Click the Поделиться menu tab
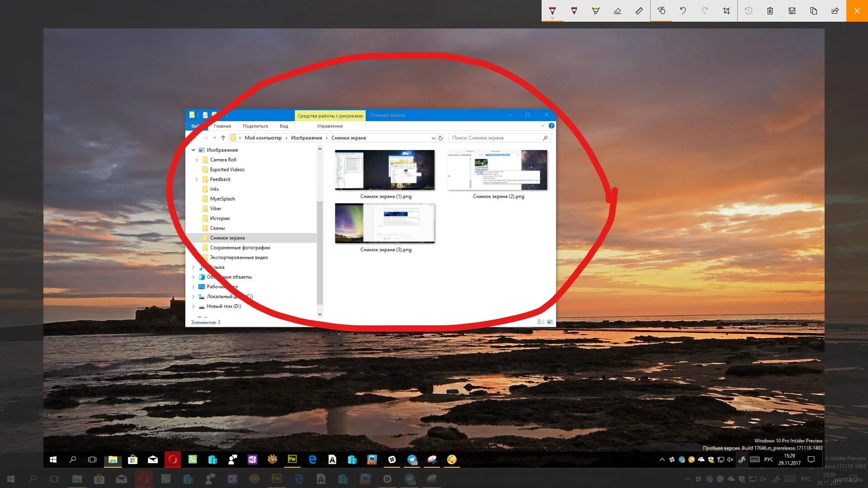868x488 pixels. click(255, 126)
